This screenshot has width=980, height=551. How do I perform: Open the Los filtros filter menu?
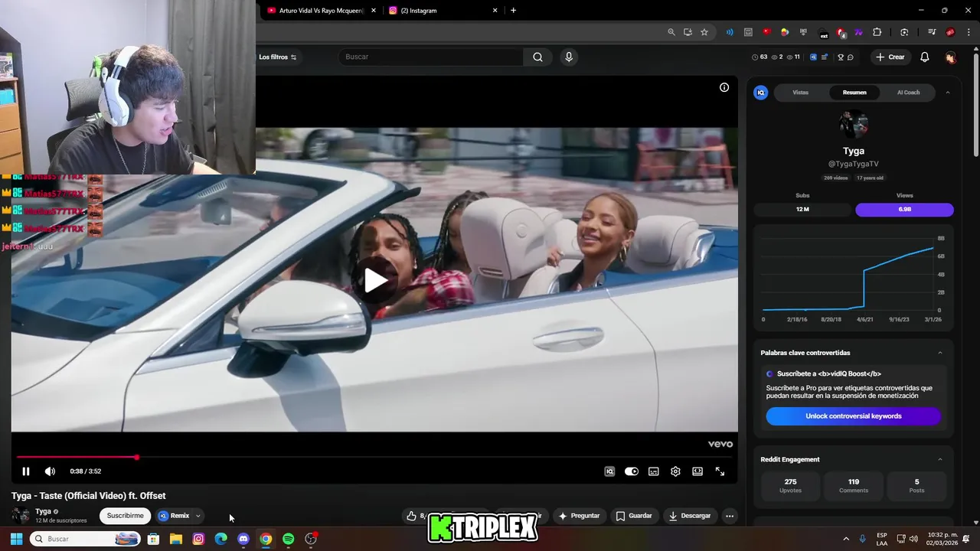(277, 57)
